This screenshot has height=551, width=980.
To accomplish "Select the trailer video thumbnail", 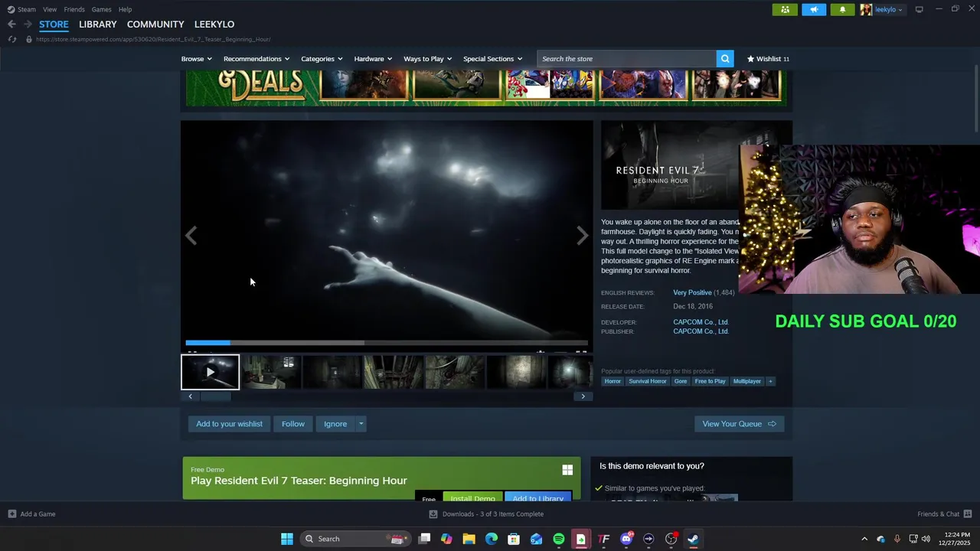I will click(211, 373).
